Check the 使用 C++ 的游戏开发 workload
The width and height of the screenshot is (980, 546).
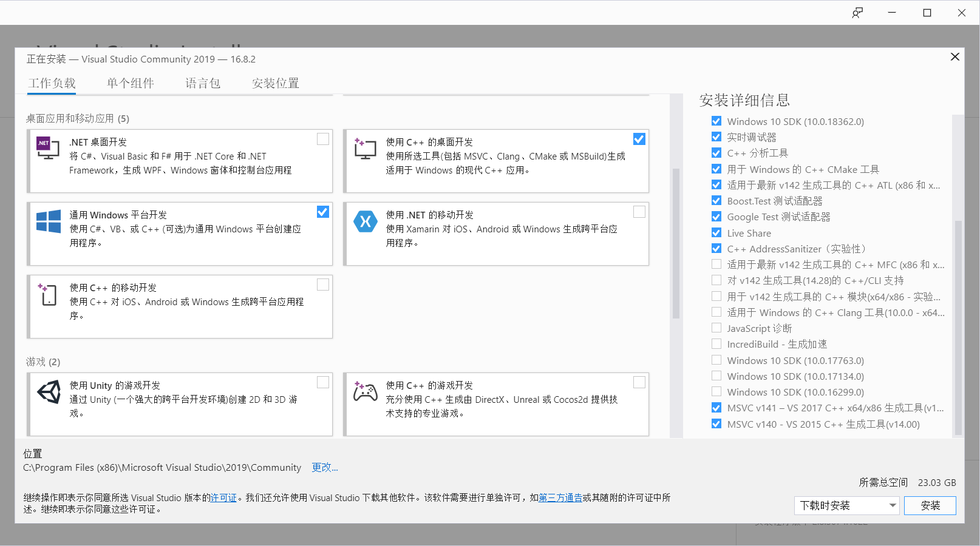point(639,382)
